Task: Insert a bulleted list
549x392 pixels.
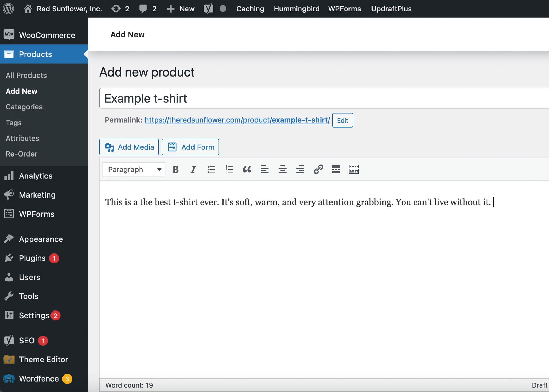Action: (211, 169)
